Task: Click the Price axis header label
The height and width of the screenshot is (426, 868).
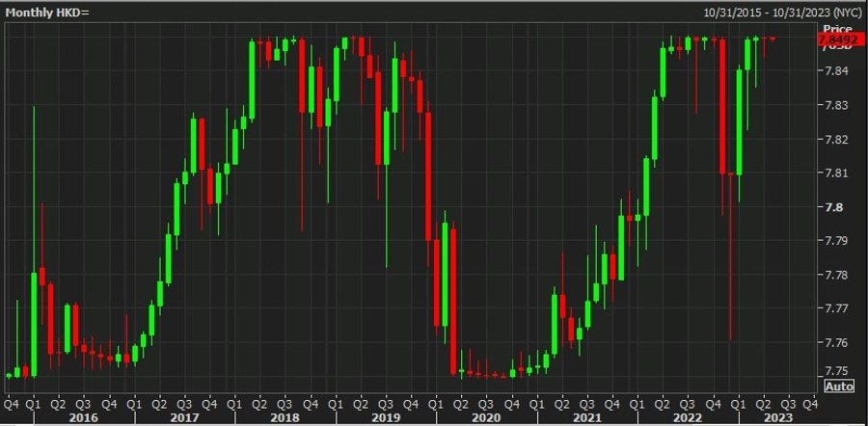Action: [x=837, y=28]
